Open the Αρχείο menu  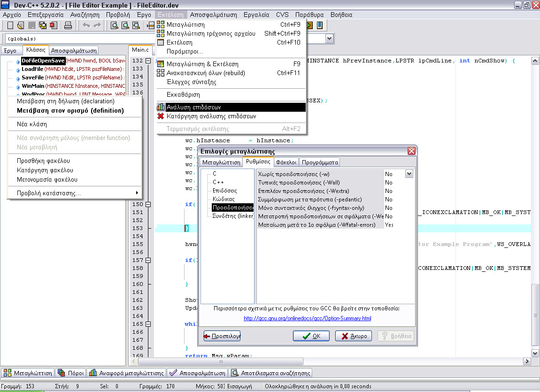(x=12, y=15)
